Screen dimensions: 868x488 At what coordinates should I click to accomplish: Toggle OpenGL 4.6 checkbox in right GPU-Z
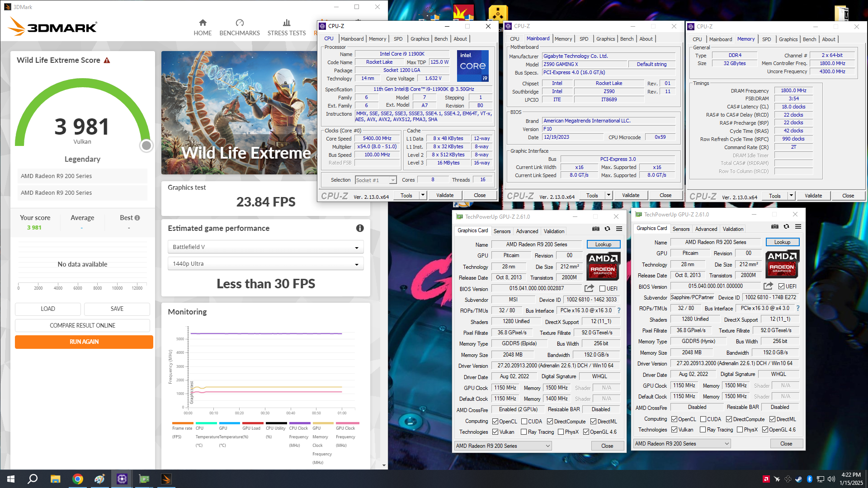click(x=765, y=430)
